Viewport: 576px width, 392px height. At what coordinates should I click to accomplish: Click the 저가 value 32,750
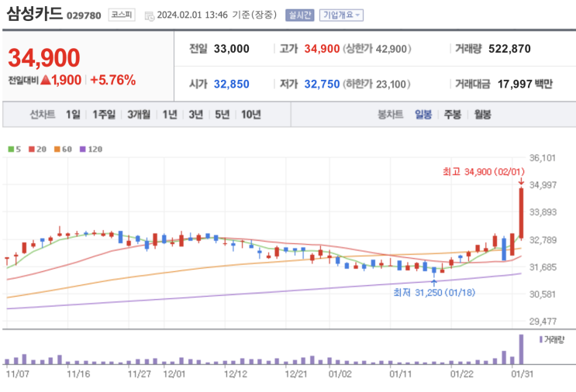click(x=322, y=84)
